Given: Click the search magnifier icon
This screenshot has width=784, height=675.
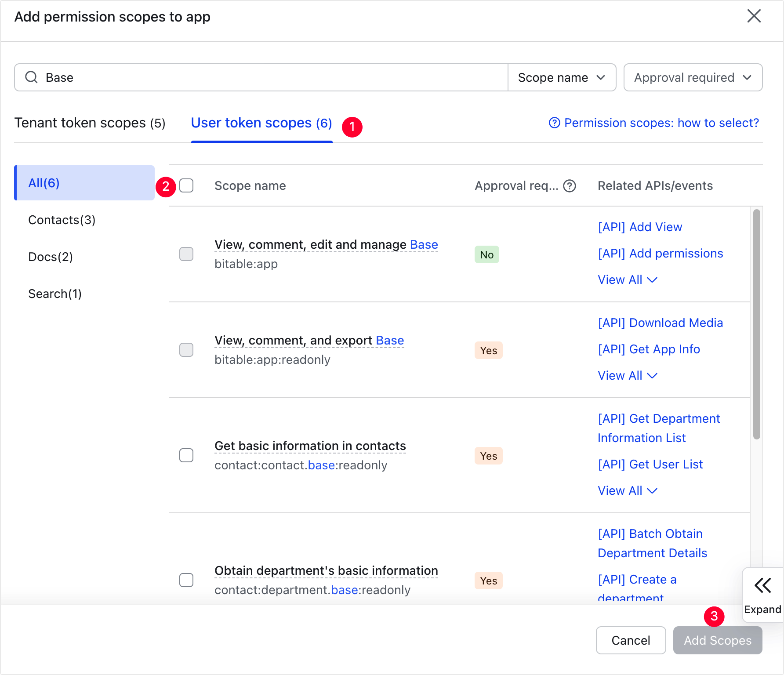Looking at the screenshot, I should [31, 77].
